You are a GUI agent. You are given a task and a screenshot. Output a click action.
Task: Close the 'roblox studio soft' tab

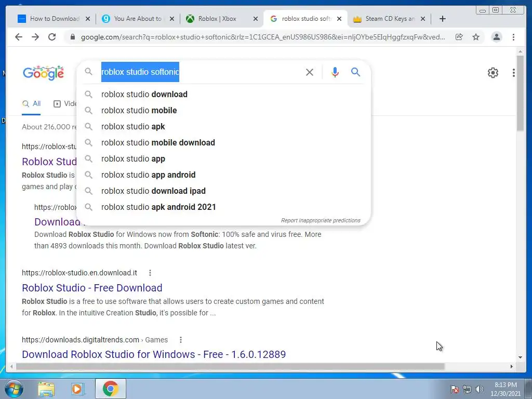[339, 19]
